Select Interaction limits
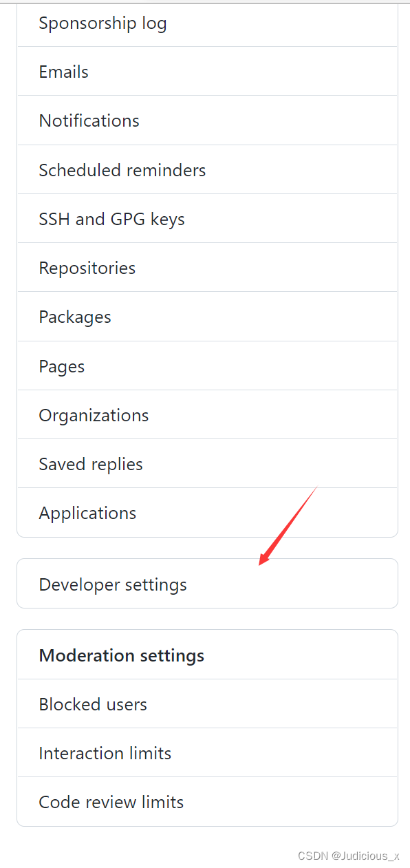410x868 pixels. click(x=207, y=753)
